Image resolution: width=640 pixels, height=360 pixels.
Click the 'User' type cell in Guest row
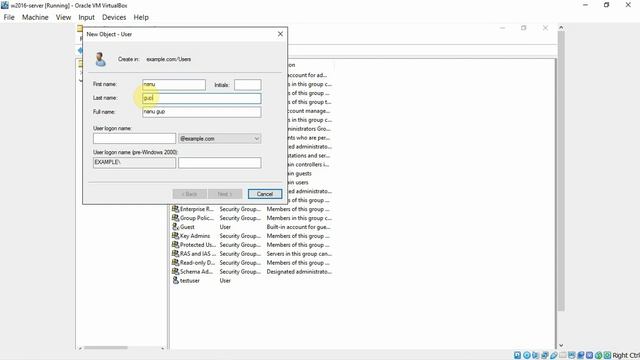click(x=225, y=227)
